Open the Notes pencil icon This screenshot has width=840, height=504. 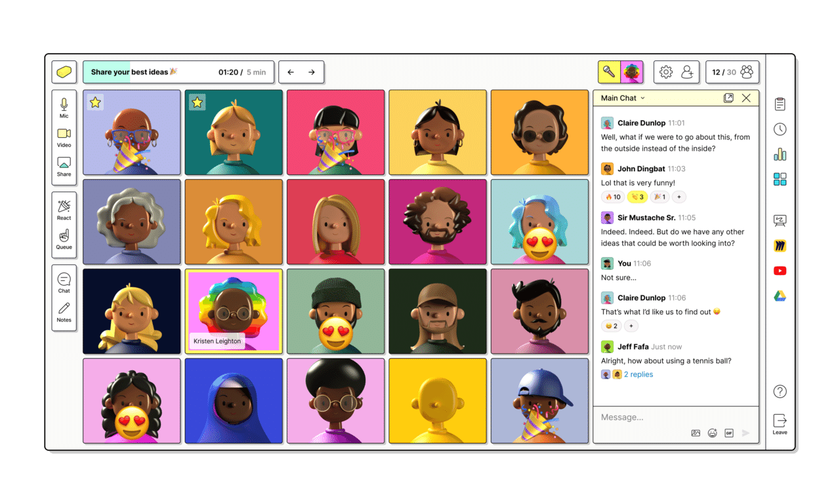tap(64, 311)
